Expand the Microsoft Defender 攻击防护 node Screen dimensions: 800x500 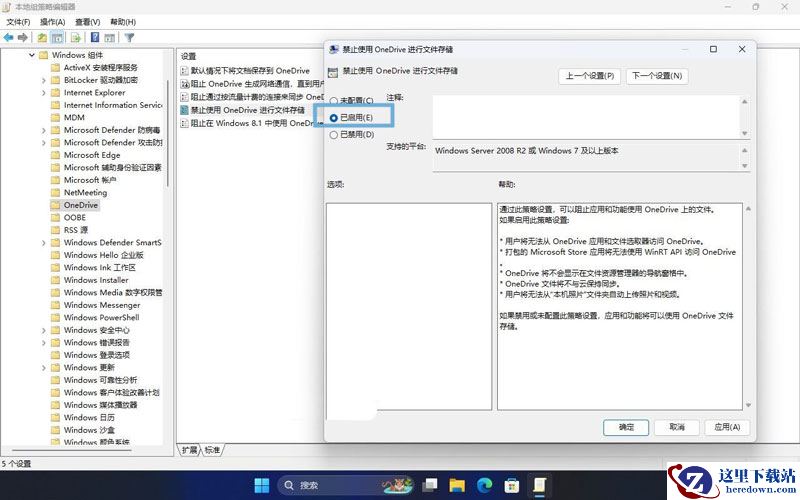44,143
